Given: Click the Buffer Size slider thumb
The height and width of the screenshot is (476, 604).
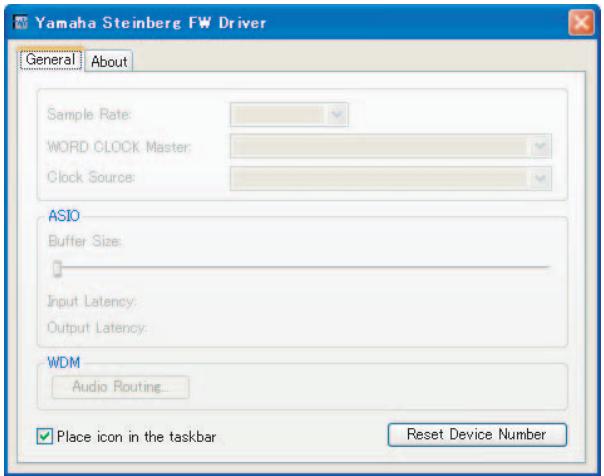Looking at the screenshot, I should click(x=57, y=268).
